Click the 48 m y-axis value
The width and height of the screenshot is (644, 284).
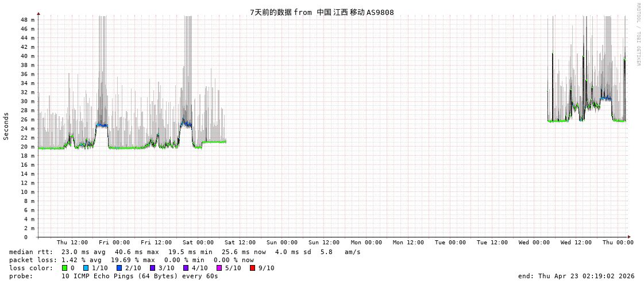pos(28,20)
